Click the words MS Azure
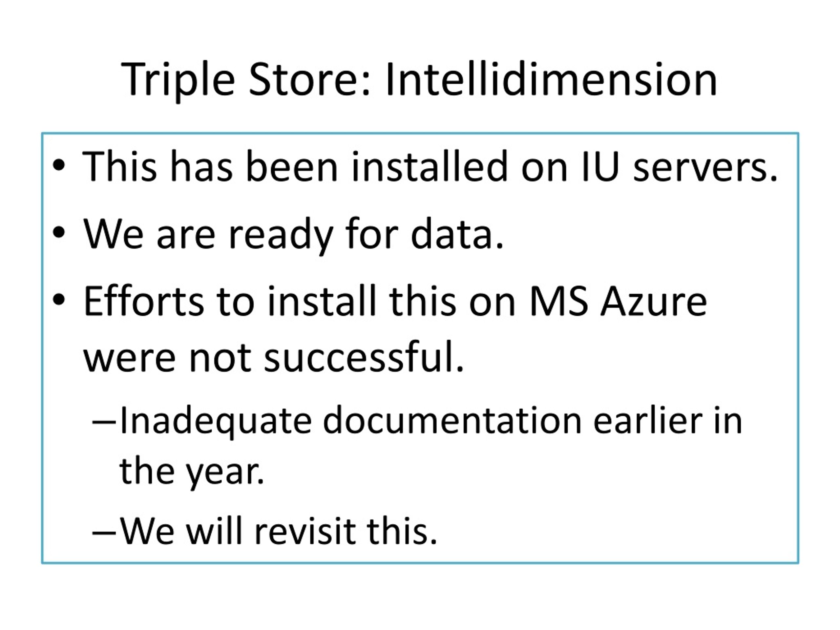Viewport: 840px width, 630px height. coord(618,301)
